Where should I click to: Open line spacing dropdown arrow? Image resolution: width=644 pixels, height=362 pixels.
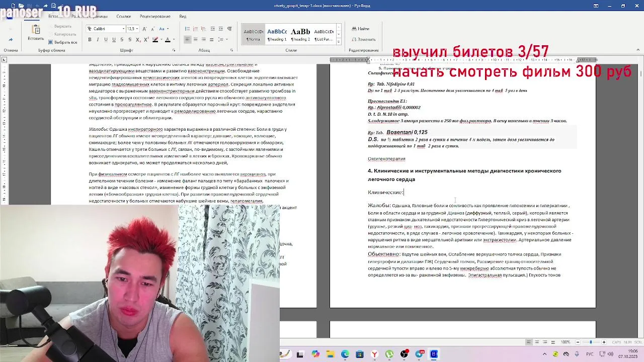pos(226,39)
